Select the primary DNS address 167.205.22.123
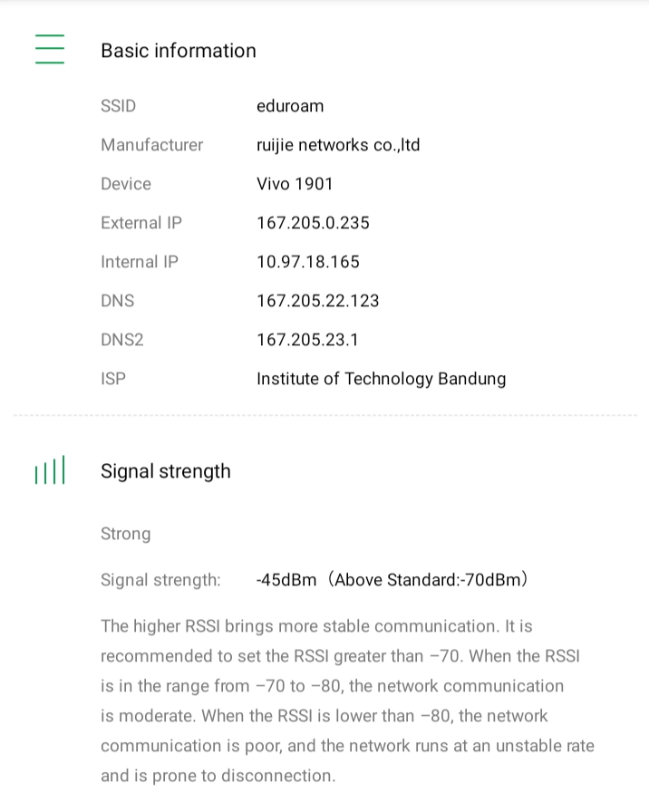Viewport: 649px width, 812px height. click(318, 301)
